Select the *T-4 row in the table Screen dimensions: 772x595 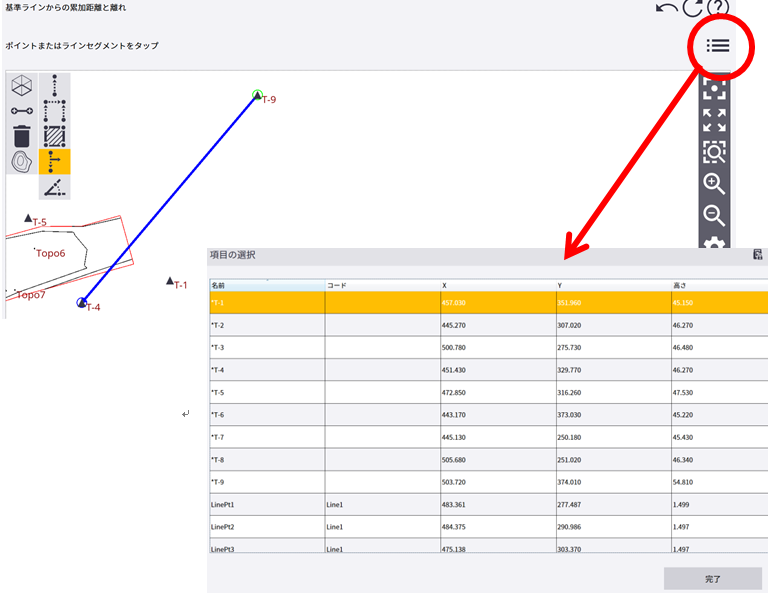pyautogui.click(x=267, y=370)
